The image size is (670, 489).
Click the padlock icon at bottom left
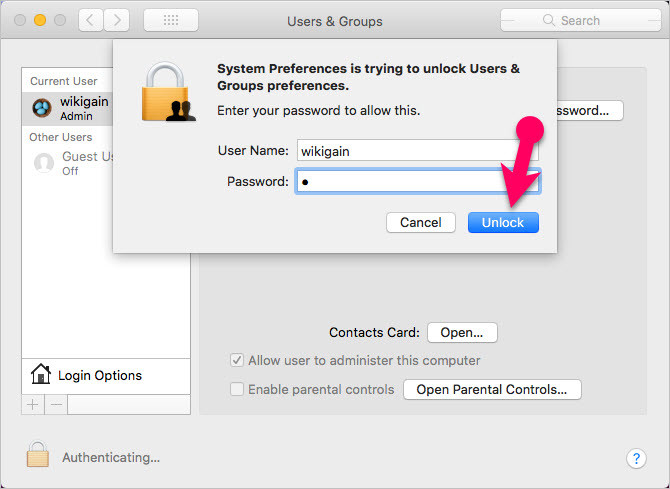pos(38,456)
